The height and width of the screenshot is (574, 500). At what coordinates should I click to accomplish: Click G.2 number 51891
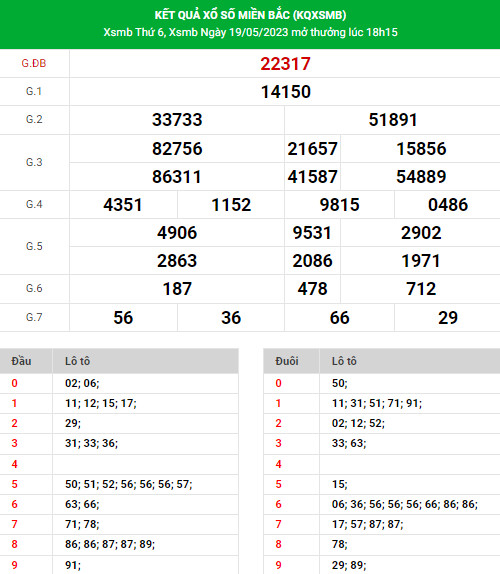coord(393,120)
